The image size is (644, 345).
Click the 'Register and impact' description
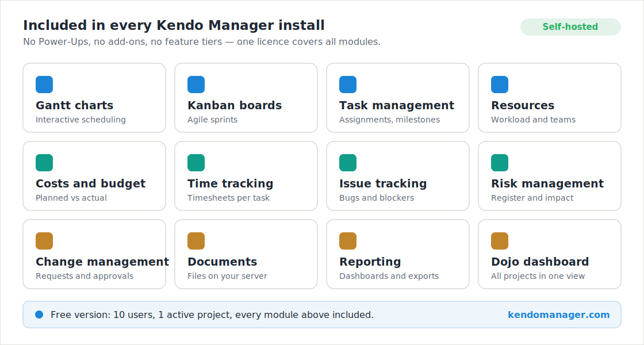[532, 198]
